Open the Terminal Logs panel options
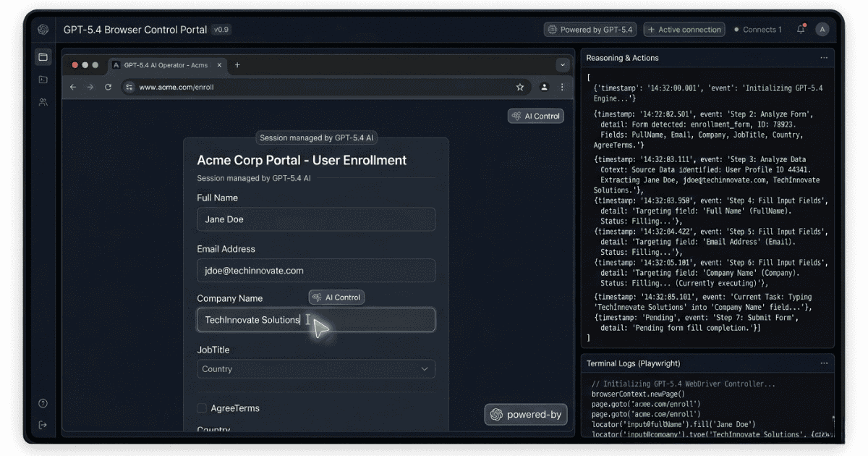The width and height of the screenshot is (868, 456). tap(823, 363)
